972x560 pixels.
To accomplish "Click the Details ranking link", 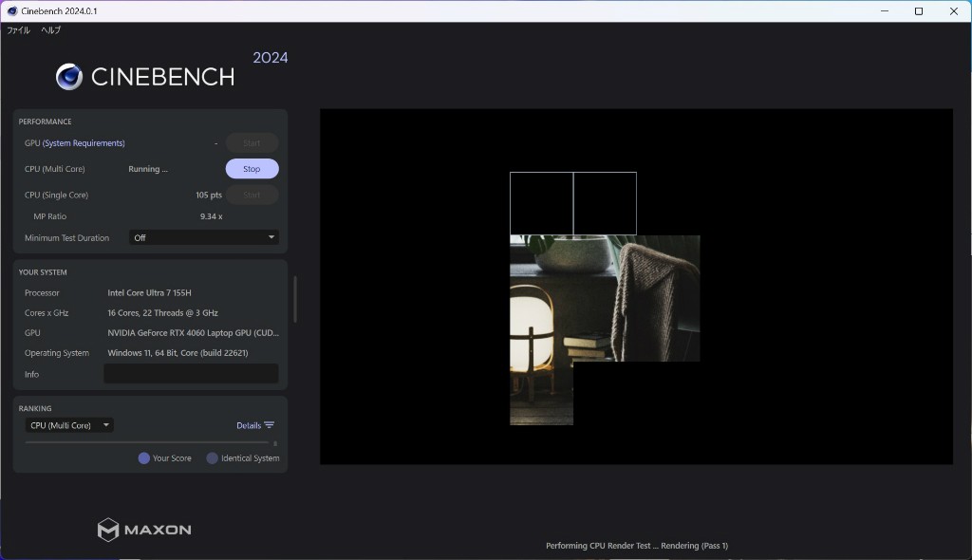I will 248,425.
